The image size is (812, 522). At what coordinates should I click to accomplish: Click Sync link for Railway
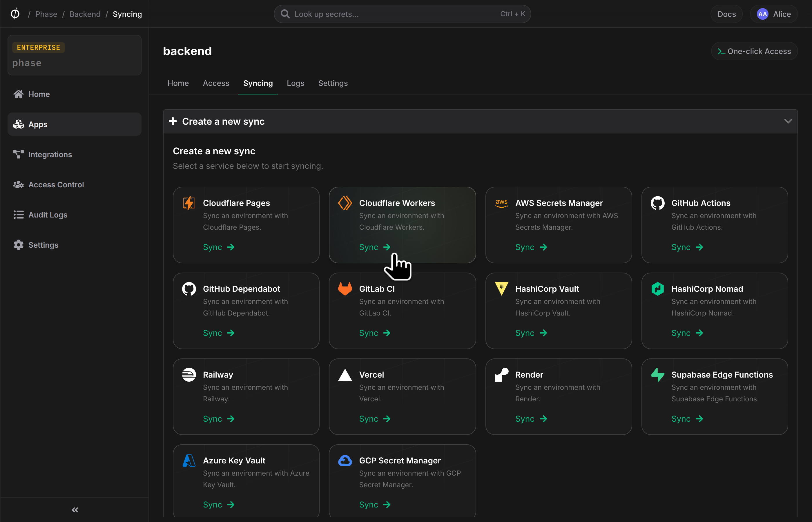[219, 419]
